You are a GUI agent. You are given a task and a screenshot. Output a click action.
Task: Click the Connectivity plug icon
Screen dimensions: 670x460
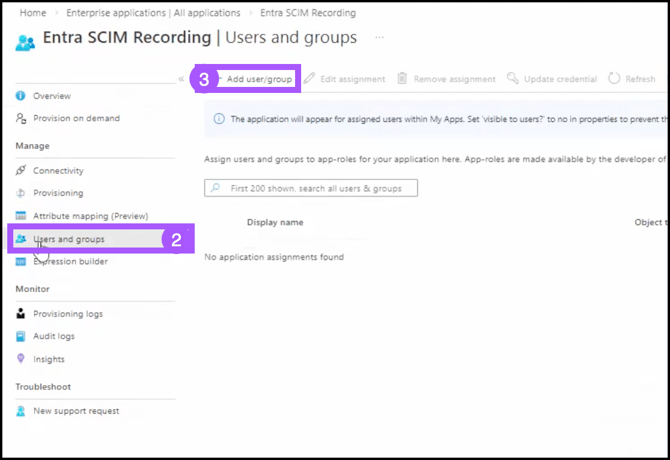21,171
